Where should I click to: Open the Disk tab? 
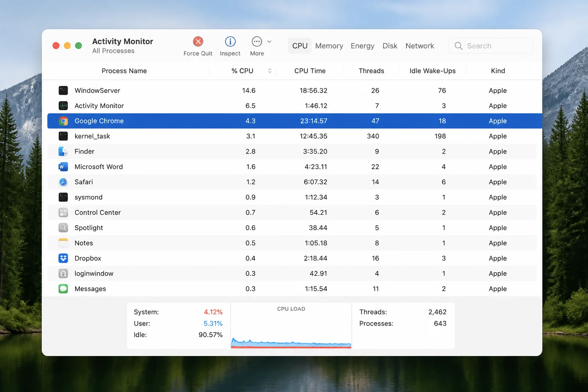(390, 46)
